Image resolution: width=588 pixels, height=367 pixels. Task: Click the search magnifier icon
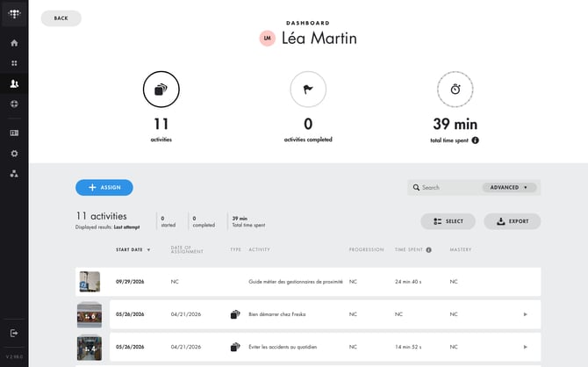tap(416, 187)
